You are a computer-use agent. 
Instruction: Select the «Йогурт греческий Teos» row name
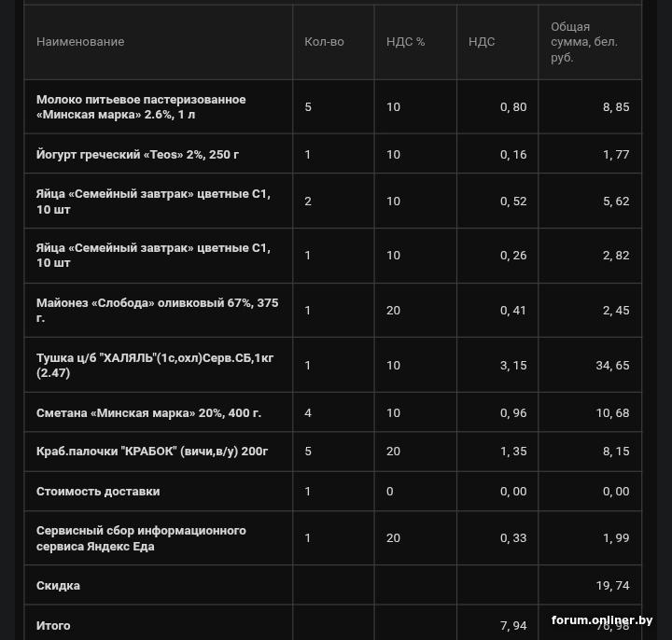137,154
